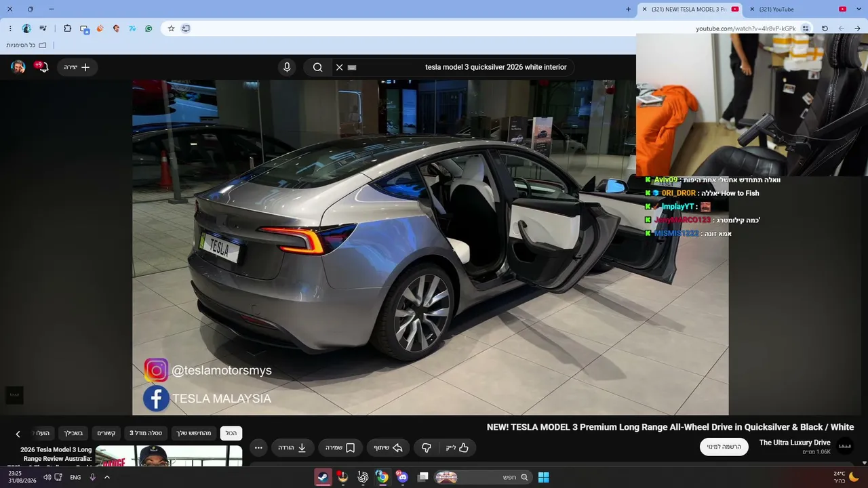
Task: Open Discord from the taskbar
Action: [401, 477]
